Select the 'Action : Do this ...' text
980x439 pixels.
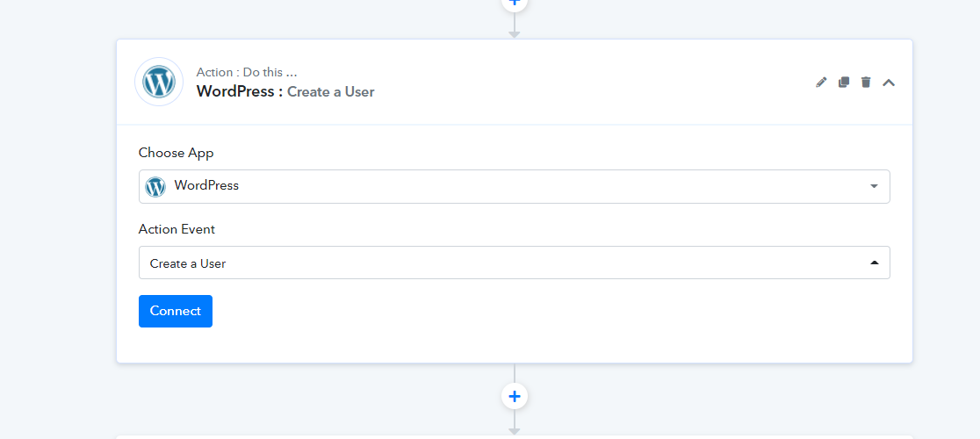pyautogui.click(x=246, y=73)
